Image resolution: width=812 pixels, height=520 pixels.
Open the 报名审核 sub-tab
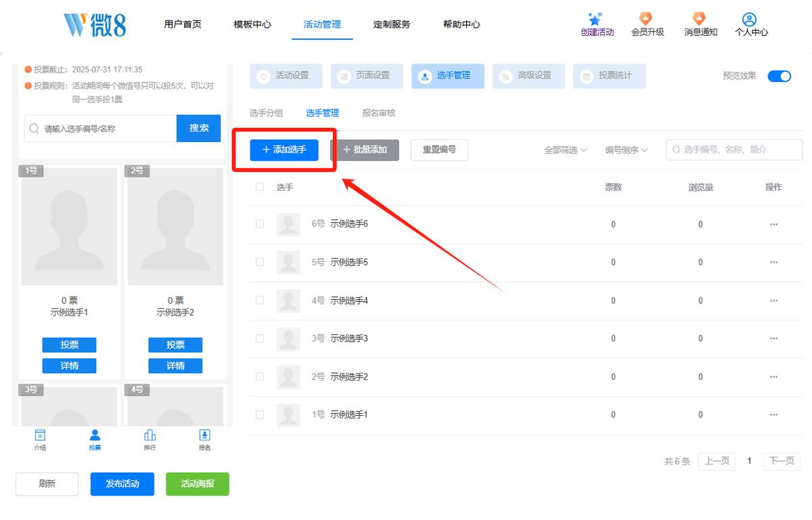(x=379, y=113)
